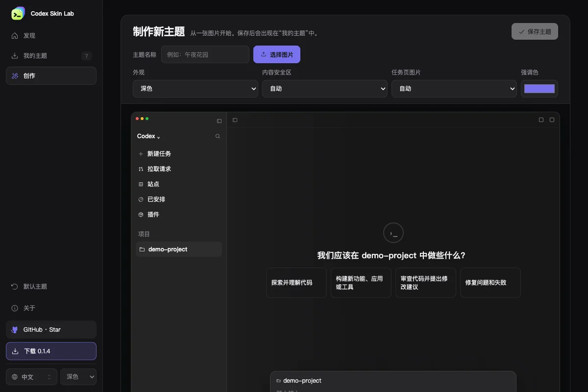Click the compass icon beside 发现
588x392 pixels.
(x=15, y=36)
